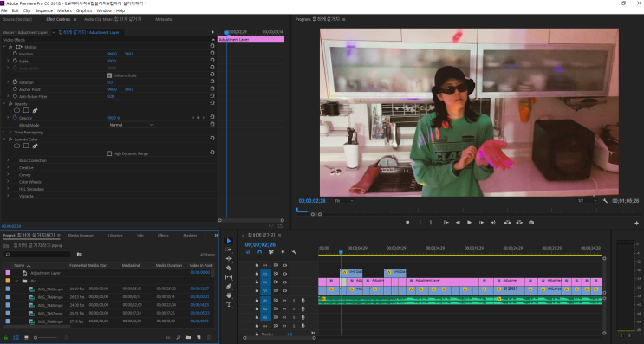644x344 pixels.
Task: Collapse the Bin folder in Project panel
Action: (16, 281)
